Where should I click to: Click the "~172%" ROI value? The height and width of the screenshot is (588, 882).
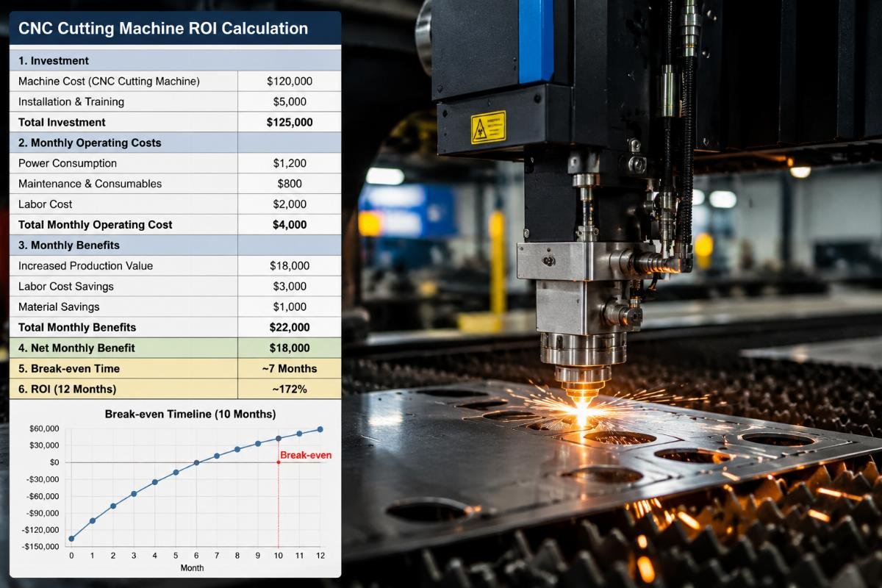[x=290, y=390]
